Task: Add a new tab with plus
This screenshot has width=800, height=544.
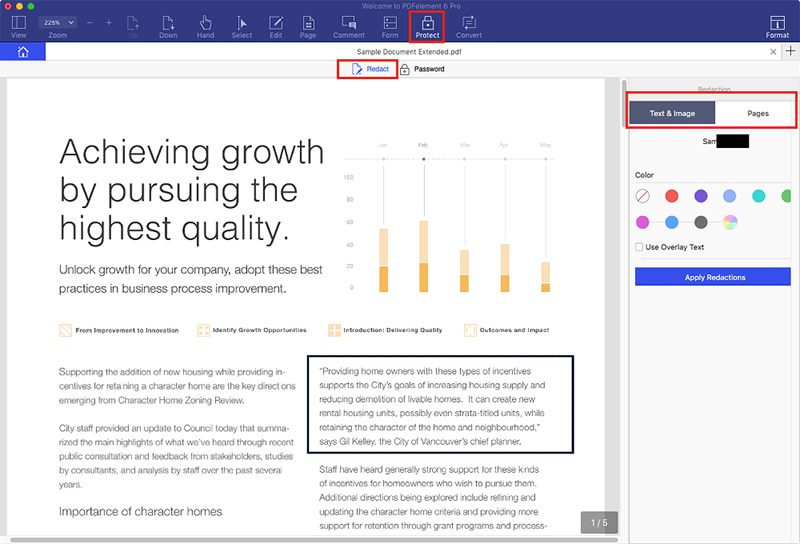Action: click(x=790, y=51)
